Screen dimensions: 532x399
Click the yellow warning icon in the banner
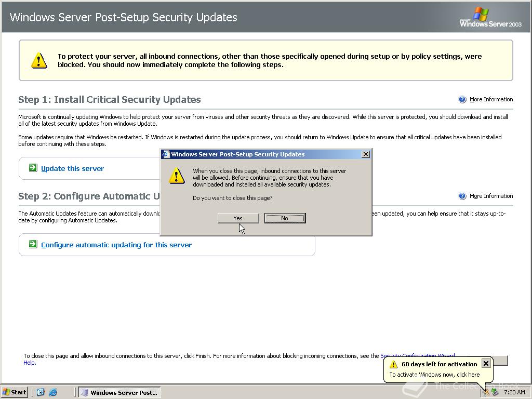(x=39, y=60)
